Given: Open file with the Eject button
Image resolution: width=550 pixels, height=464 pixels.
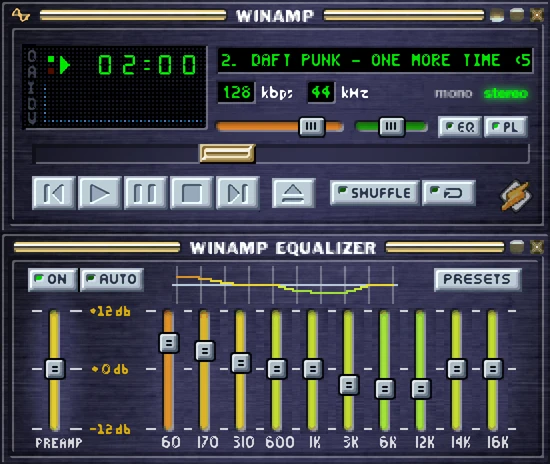Looking at the screenshot, I should click(294, 193).
